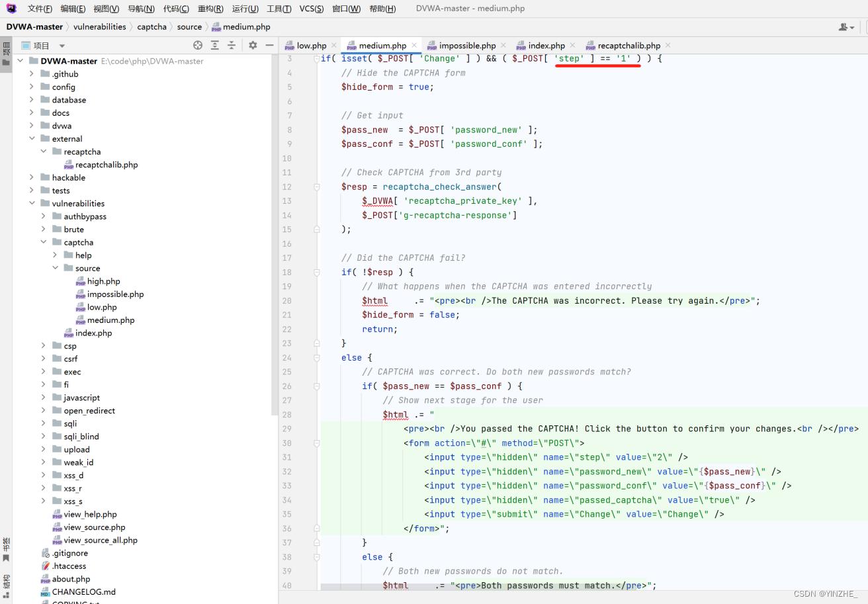This screenshot has width=868, height=604.
Task: Click fold marker at line 12
Action: (317, 187)
